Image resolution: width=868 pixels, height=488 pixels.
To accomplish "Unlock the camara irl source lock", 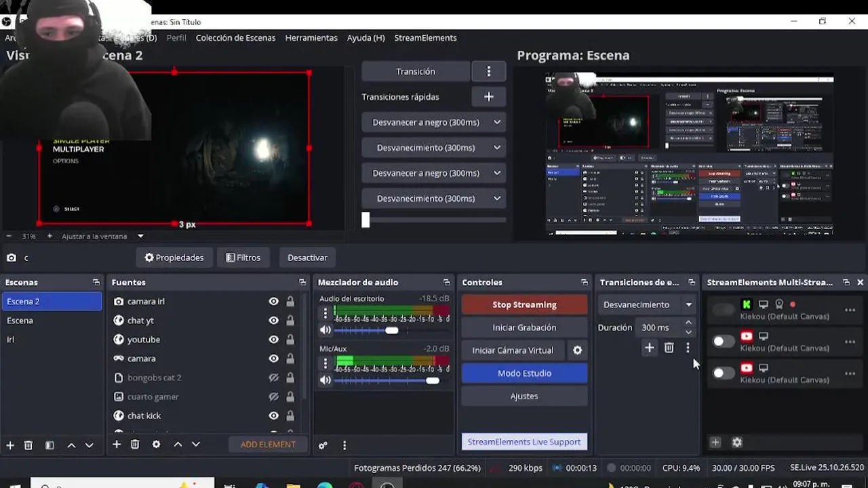I will (x=290, y=302).
